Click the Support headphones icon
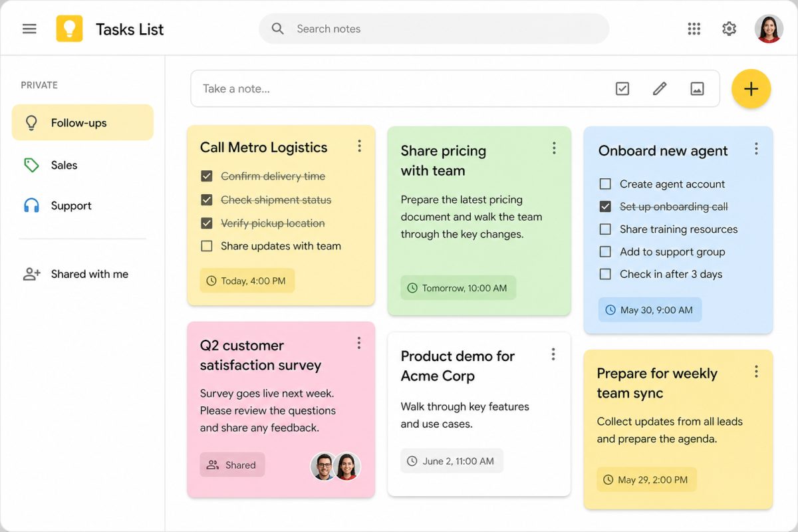Image resolution: width=798 pixels, height=532 pixels. [x=31, y=205]
